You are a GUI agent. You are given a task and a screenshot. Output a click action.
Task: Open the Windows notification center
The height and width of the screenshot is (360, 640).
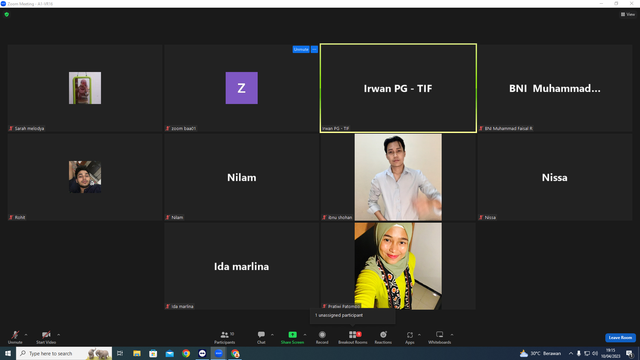point(630,353)
